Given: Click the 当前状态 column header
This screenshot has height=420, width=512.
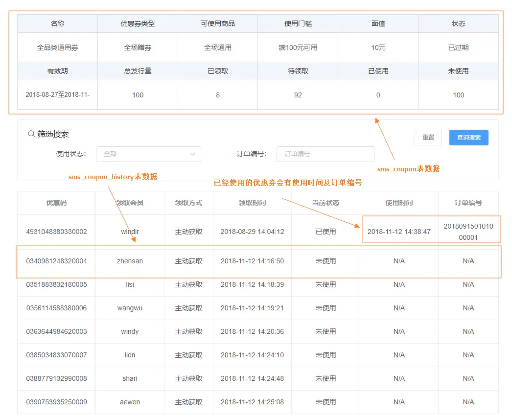Looking at the screenshot, I should (326, 203).
